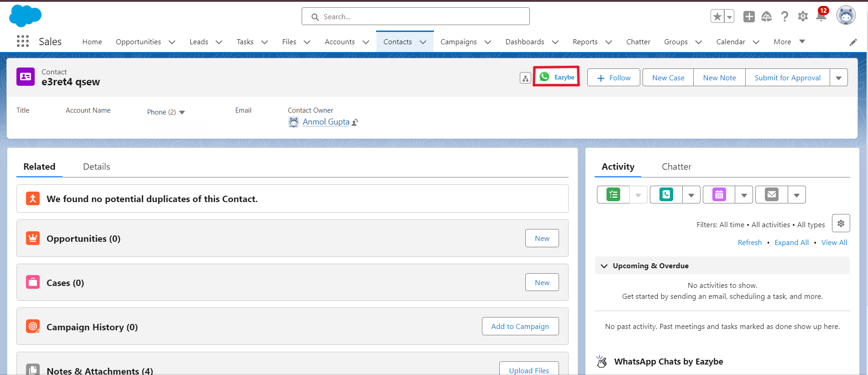Switch to the Chatter tab in activity panel
Viewport: 868px width, 375px height.
point(676,167)
